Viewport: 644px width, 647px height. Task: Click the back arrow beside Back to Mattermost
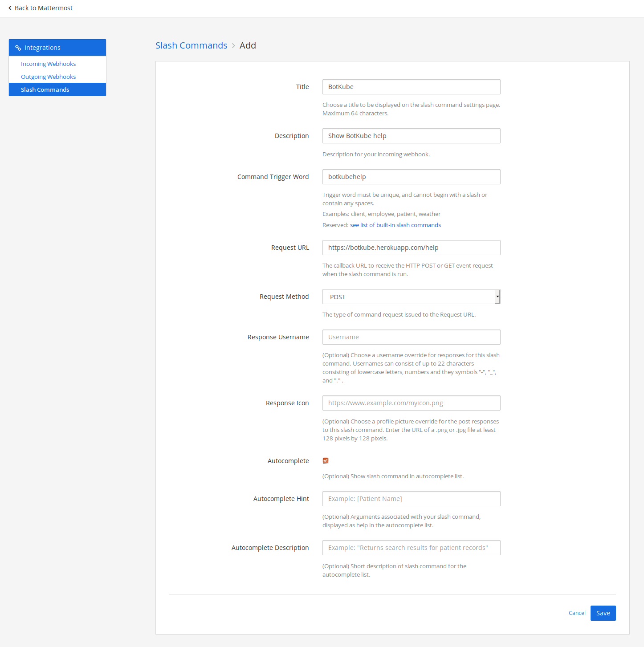click(10, 8)
